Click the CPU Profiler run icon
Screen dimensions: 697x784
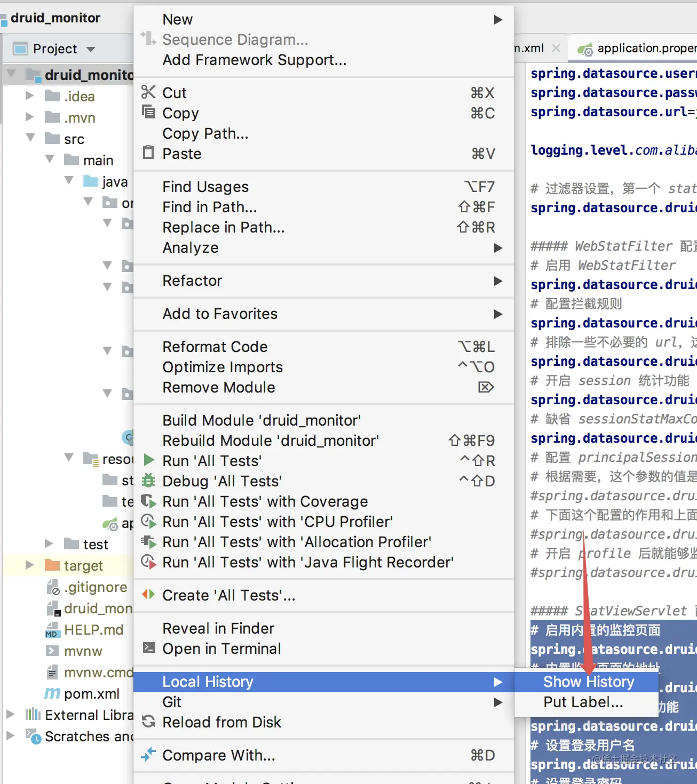(x=148, y=521)
